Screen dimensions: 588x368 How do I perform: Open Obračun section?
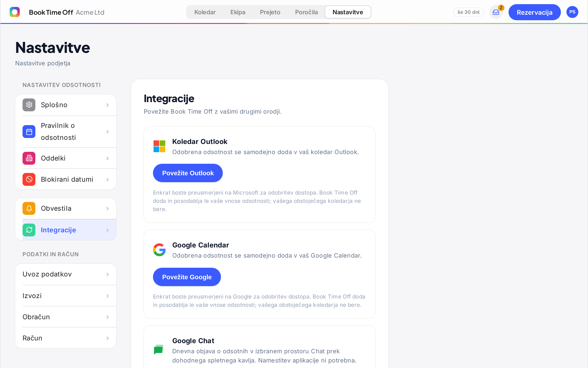66,317
